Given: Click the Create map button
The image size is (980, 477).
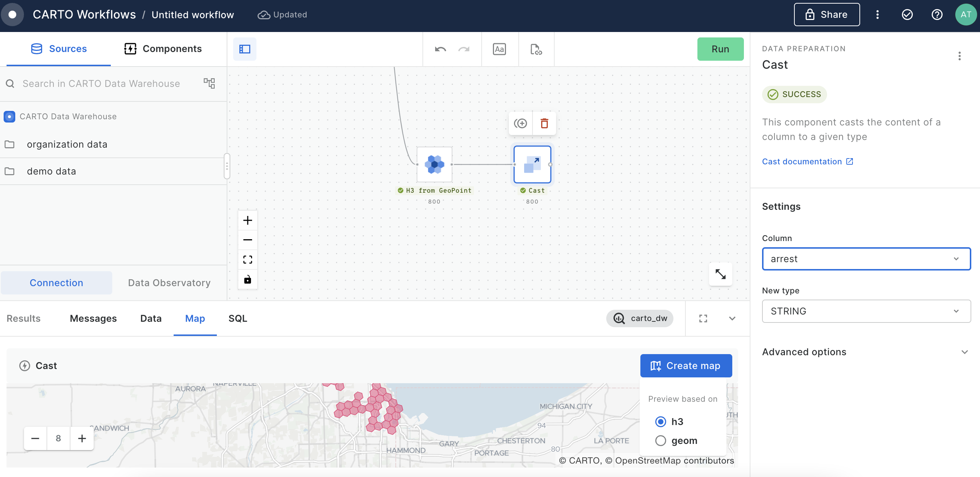Looking at the screenshot, I should click(x=686, y=366).
